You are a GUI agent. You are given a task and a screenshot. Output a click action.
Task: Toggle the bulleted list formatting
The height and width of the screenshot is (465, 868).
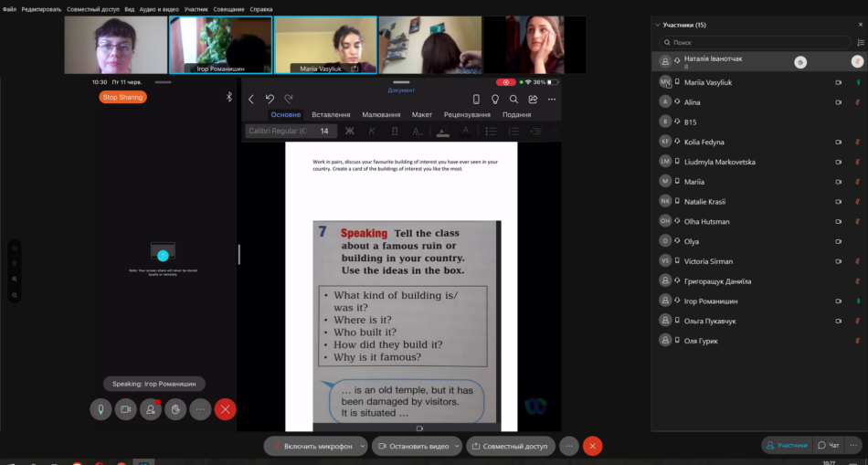(491, 132)
